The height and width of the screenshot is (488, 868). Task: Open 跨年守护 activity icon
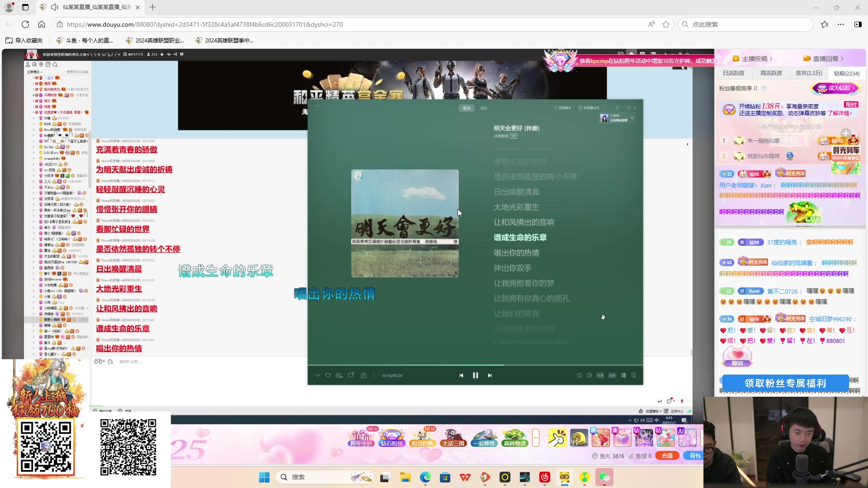[x=361, y=438]
